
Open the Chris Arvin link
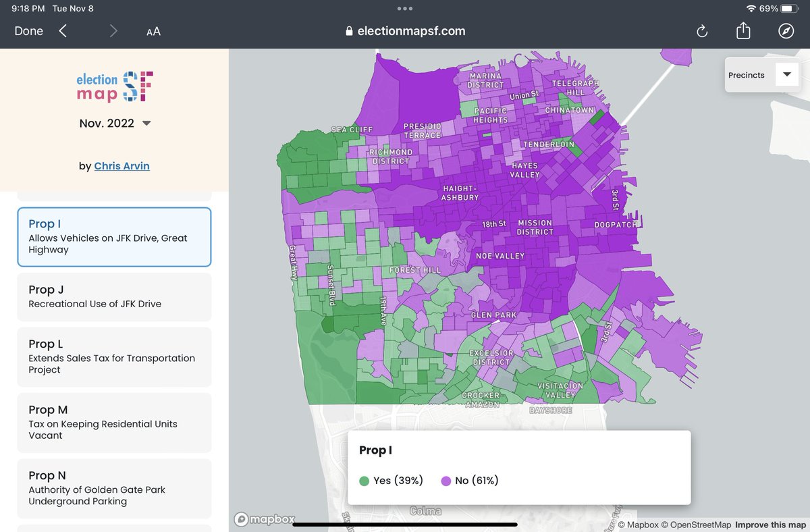click(x=122, y=166)
